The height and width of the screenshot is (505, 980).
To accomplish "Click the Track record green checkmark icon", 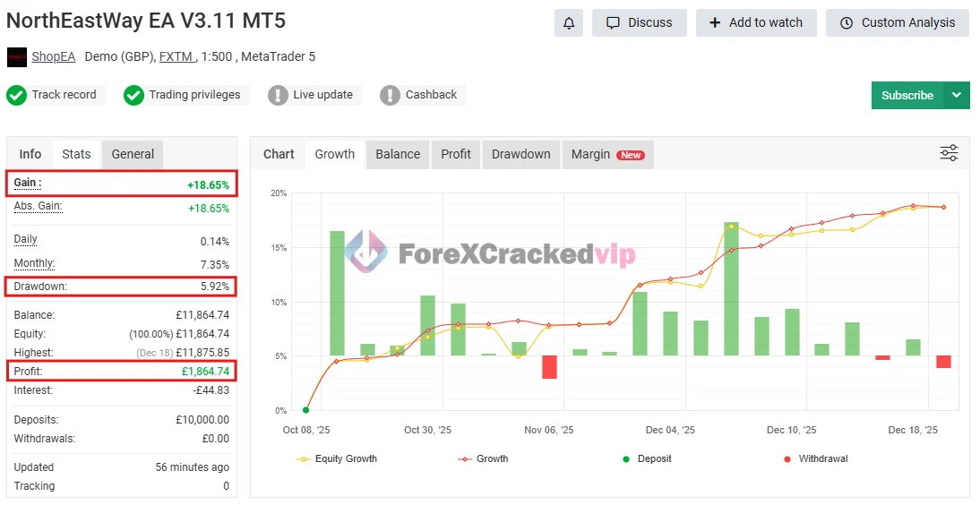I will (16, 95).
